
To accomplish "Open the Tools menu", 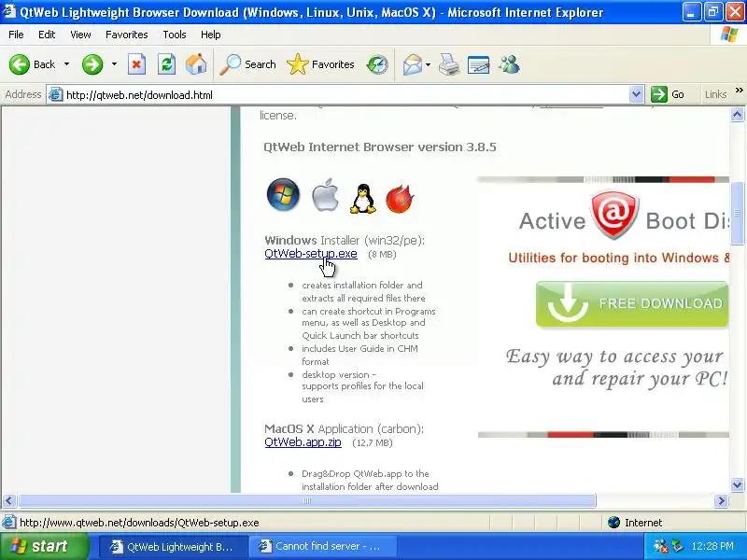I will tap(175, 35).
